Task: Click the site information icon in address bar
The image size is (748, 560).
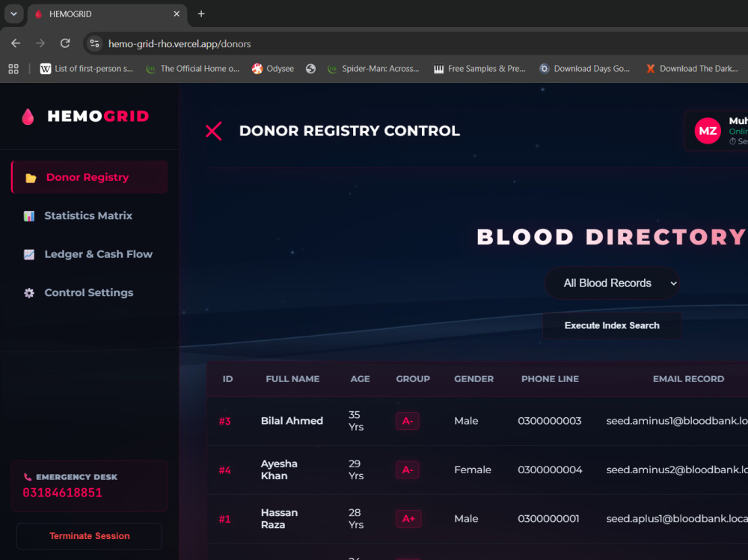Action: (94, 43)
